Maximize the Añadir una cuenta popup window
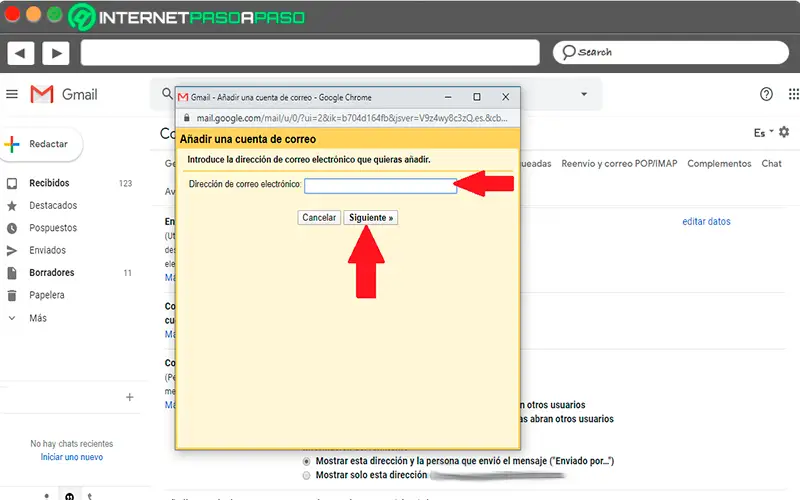Screen dimensions: 800x500 click(477, 97)
